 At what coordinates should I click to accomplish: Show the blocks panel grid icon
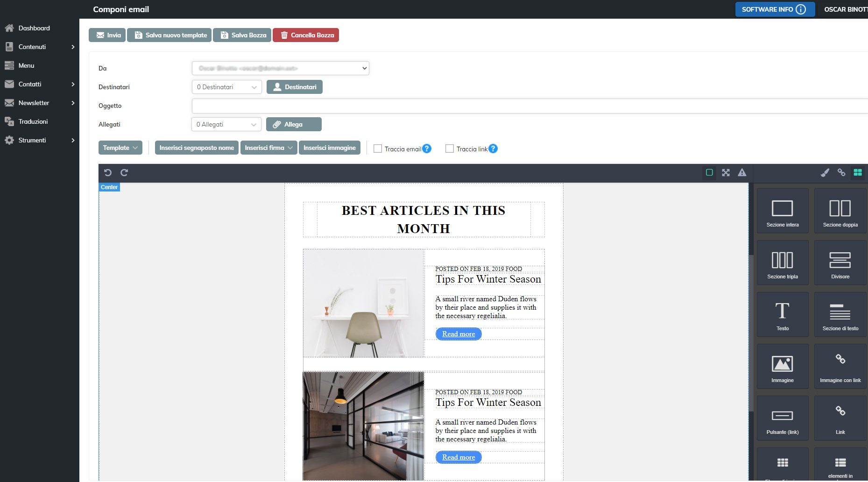point(858,172)
